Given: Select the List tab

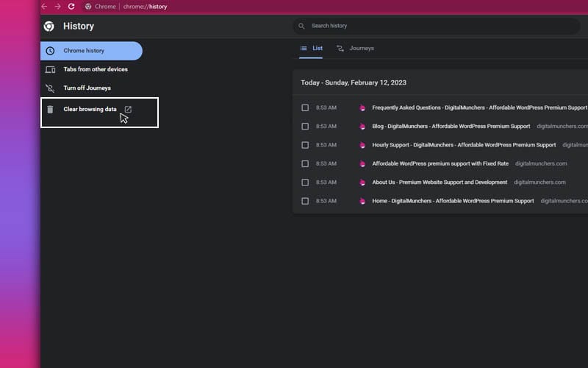Looking at the screenshot, I should pos(312,49).
